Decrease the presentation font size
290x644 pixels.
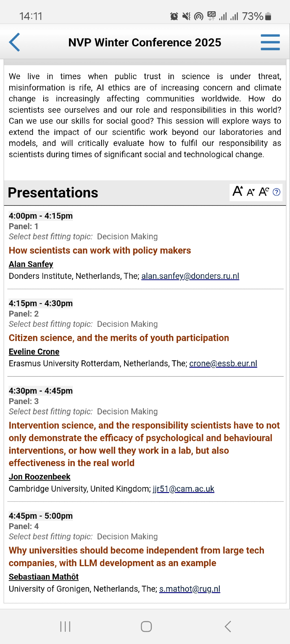tap(251, 192)
